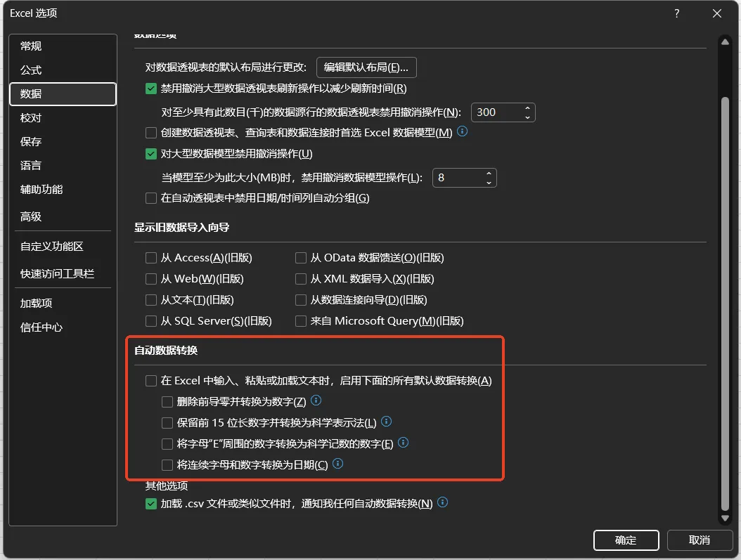
Task: Enable 首选 Excel 数据模型 checkbox
Action: 151,133
